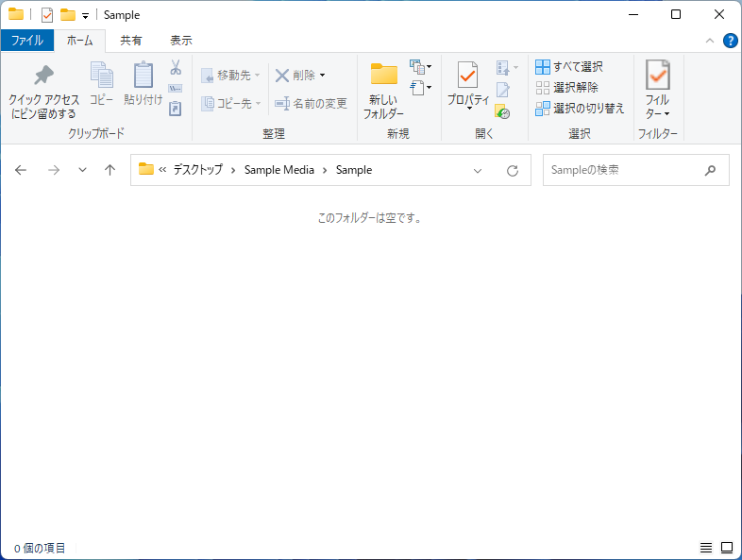
Task: Click the Edit file icon in Open group
Action: 503,90
